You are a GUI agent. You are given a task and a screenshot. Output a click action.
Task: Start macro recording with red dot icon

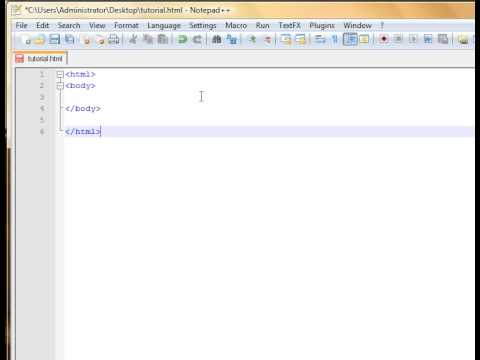[384, 39]
